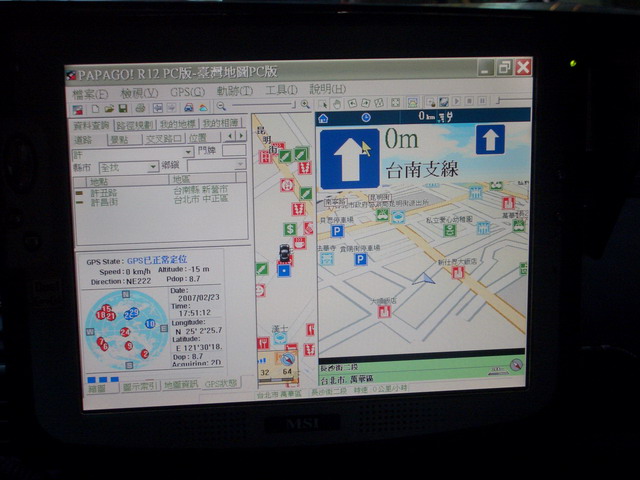Open the 說明(H) menu
Viewport: 640px width, 480px height.
click(327, 89)
